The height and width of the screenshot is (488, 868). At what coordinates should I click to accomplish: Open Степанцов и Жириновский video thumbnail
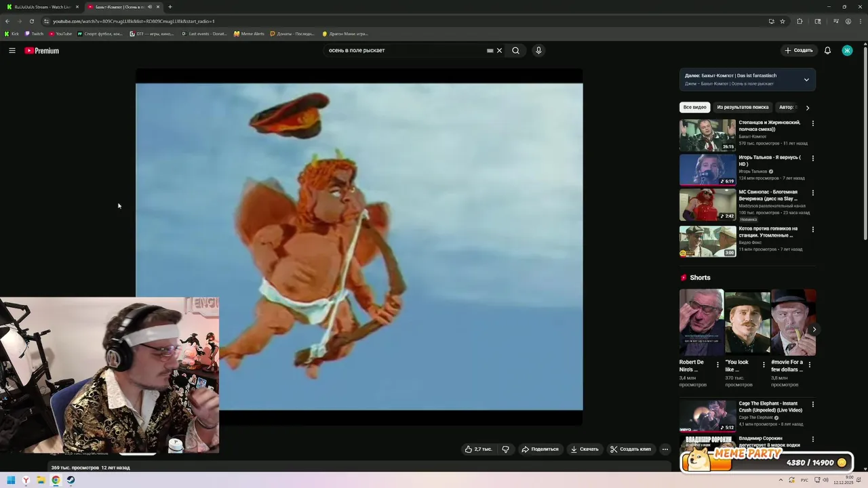[707, 135]
